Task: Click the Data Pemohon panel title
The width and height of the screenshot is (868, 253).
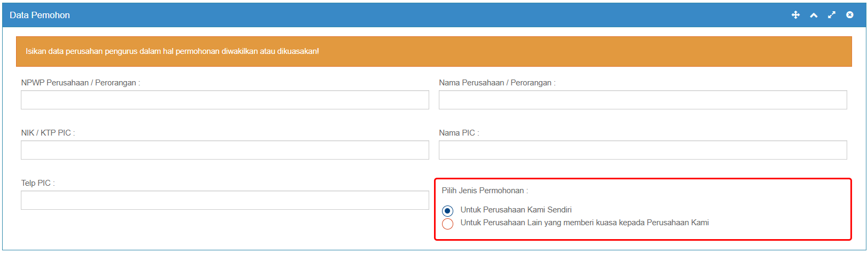Action: pos(40,15)
